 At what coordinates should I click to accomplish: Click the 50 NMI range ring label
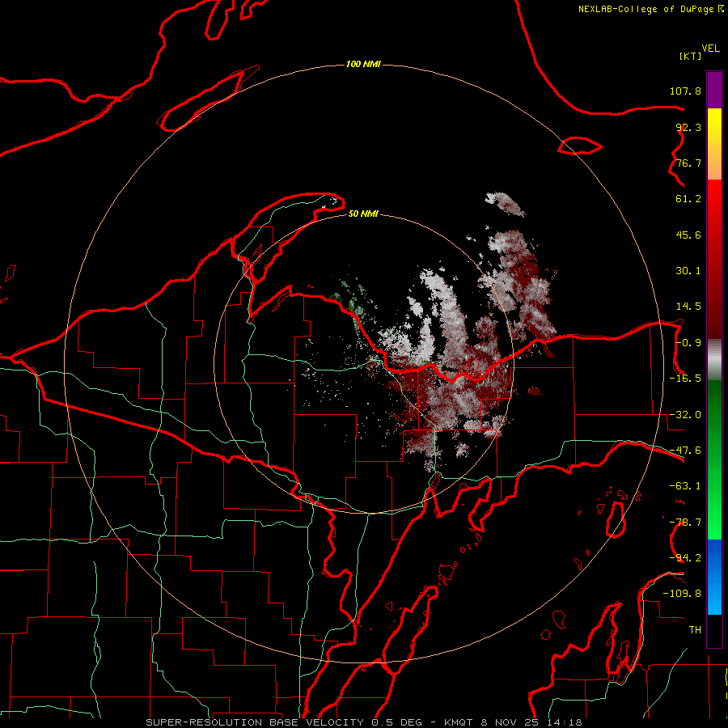363,214
